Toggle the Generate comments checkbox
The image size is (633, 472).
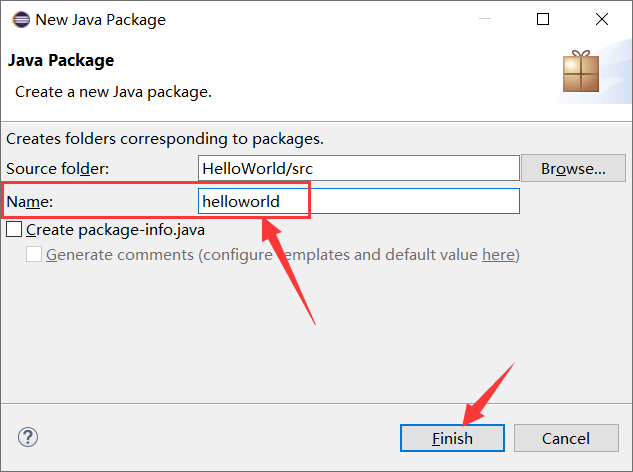(x=34, y=254)
